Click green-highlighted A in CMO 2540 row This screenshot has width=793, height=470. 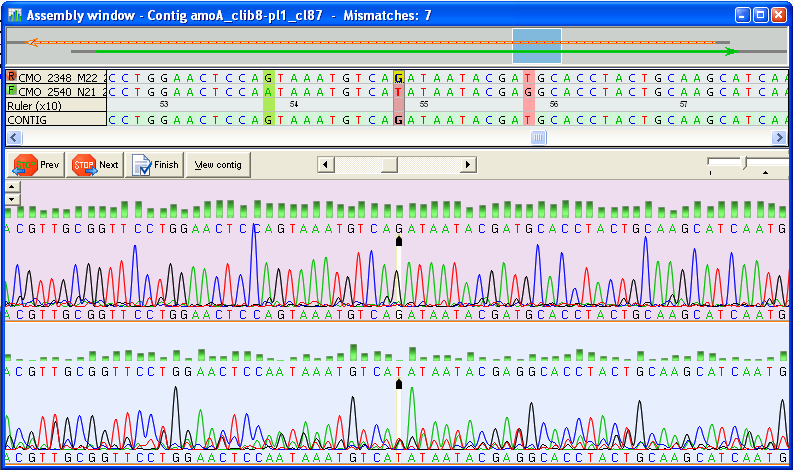268,92
